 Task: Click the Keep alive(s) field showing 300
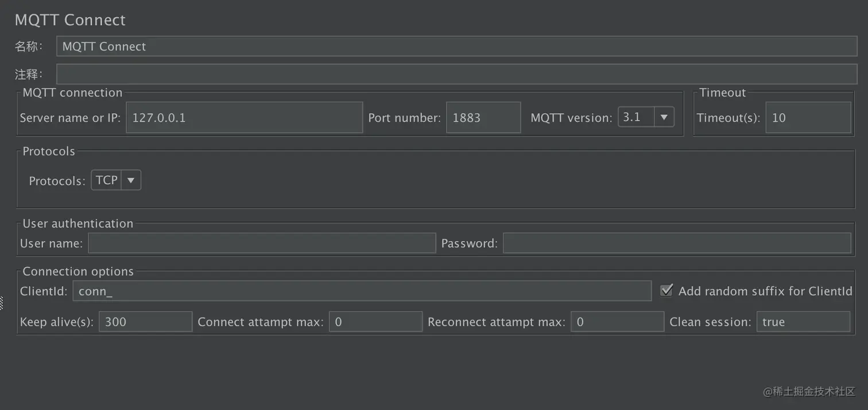pos(145,322)
